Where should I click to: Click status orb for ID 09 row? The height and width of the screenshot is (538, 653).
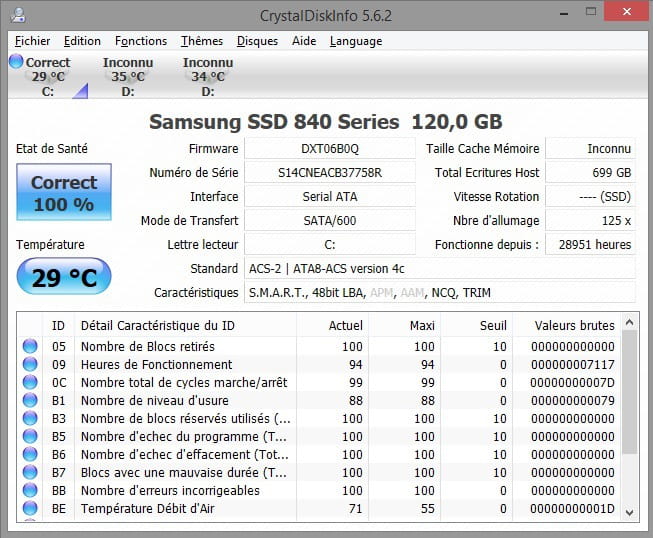point(30,364)
